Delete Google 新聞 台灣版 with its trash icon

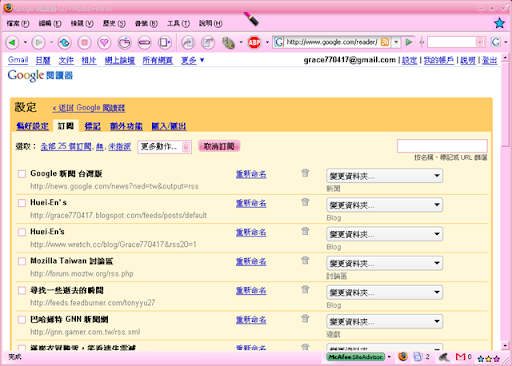pos(305,173)
